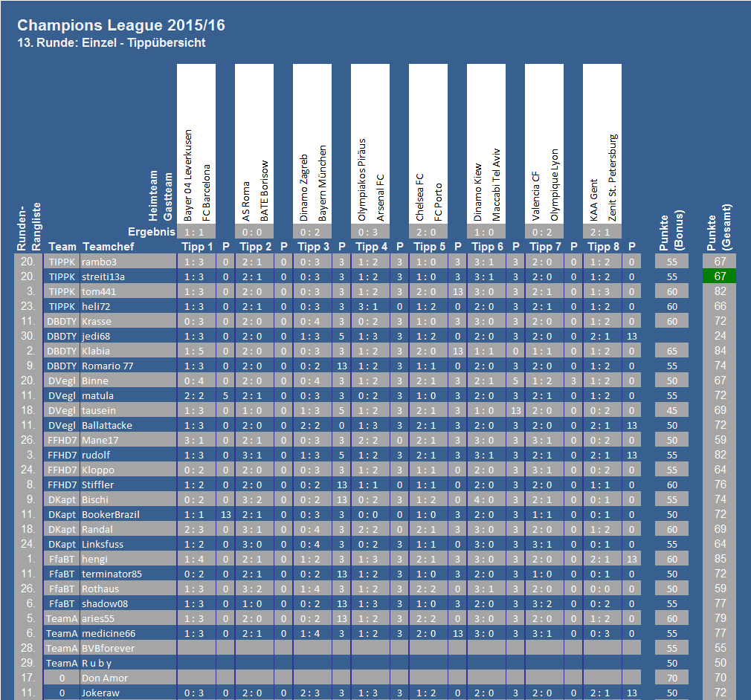The image size is (751, 700).
Task: Click the 'BVBforever' row name
Action: pyautogui.click(x=129, y=648)
